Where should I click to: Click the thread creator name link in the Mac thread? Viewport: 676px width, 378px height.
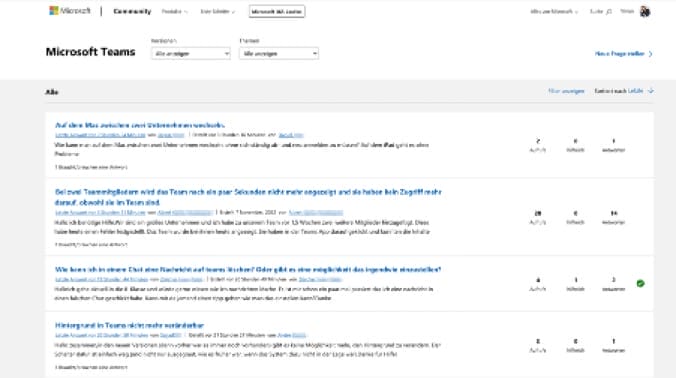(x=291, y=135)
